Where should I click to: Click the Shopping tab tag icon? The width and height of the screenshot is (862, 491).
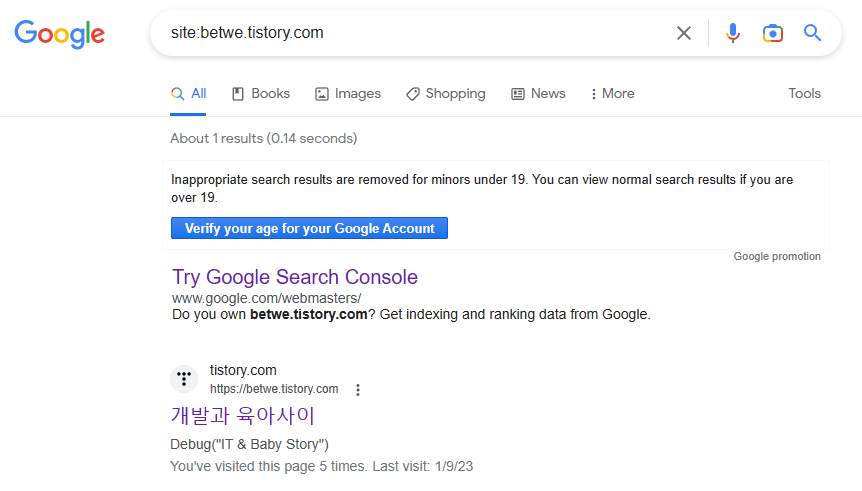(x=413, y=94)
